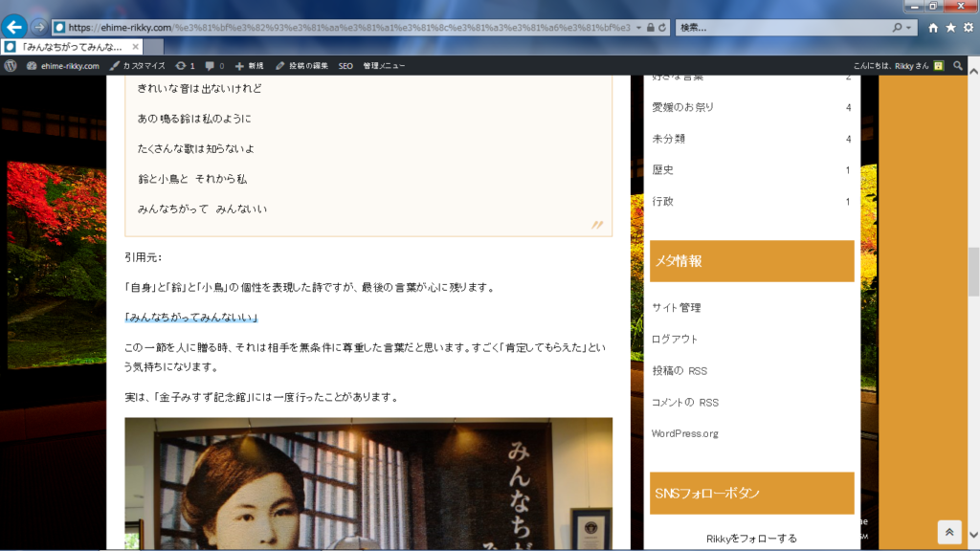The width and height of the screenshot is (980, 551).
Task: Open the comments bubble in admin bar
Action: pos(213,66)
